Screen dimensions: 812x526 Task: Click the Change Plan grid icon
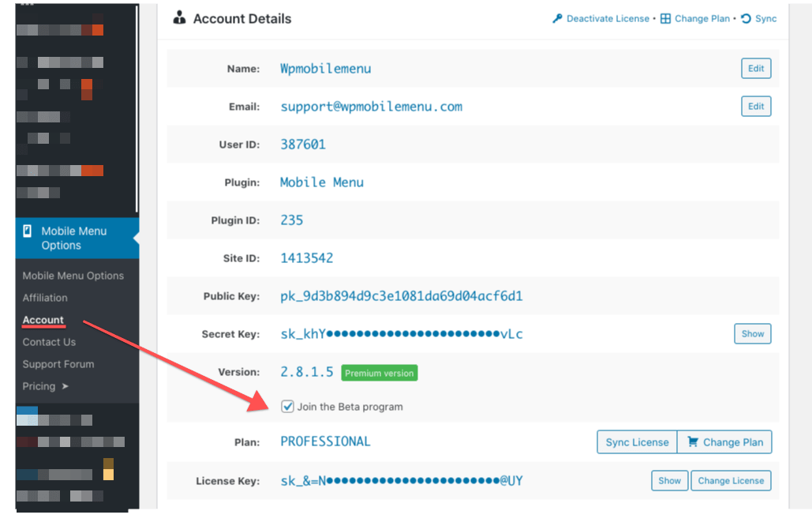click(665, 19)
